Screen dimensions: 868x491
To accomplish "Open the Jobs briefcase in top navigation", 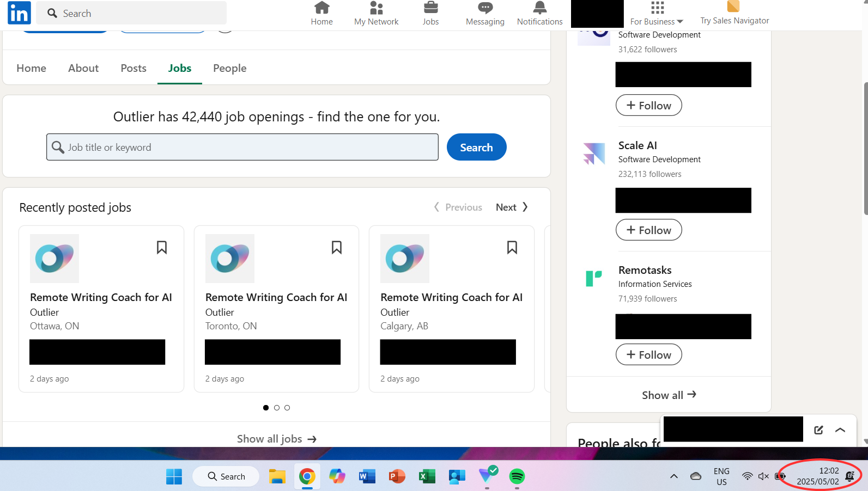I will pyautogui.click(x=430, y=14).
